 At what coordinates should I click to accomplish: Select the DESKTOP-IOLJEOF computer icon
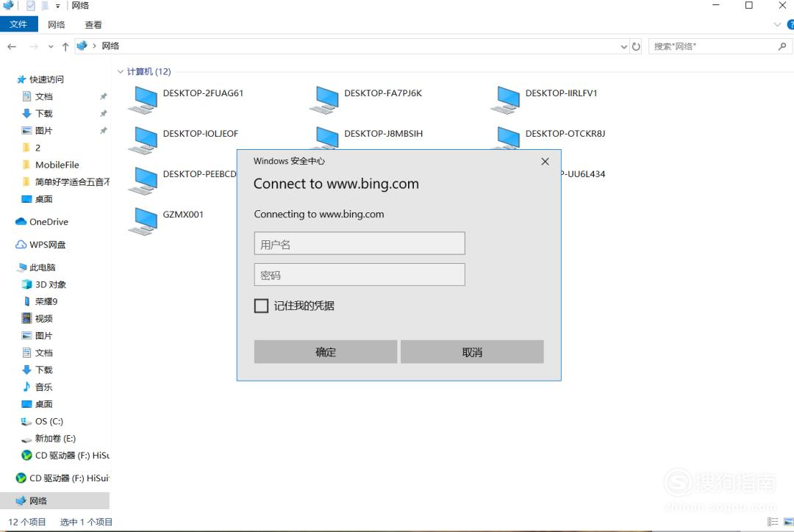tap(143, 140)
